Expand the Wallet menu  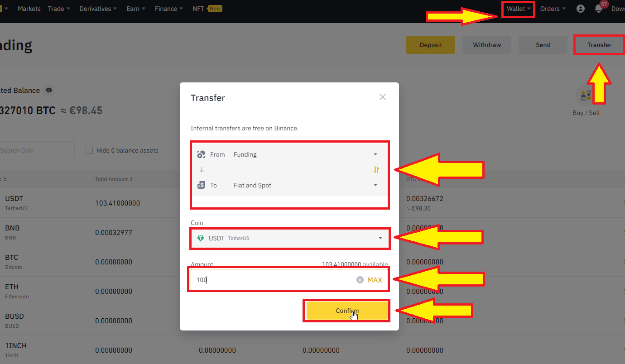pyautogui.click(x=519, y=9)
